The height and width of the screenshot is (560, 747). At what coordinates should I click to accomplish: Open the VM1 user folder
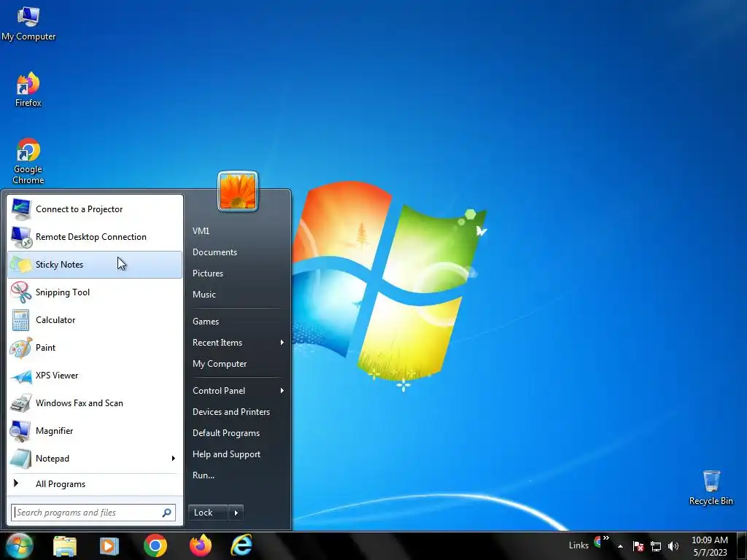pos(201,231)
